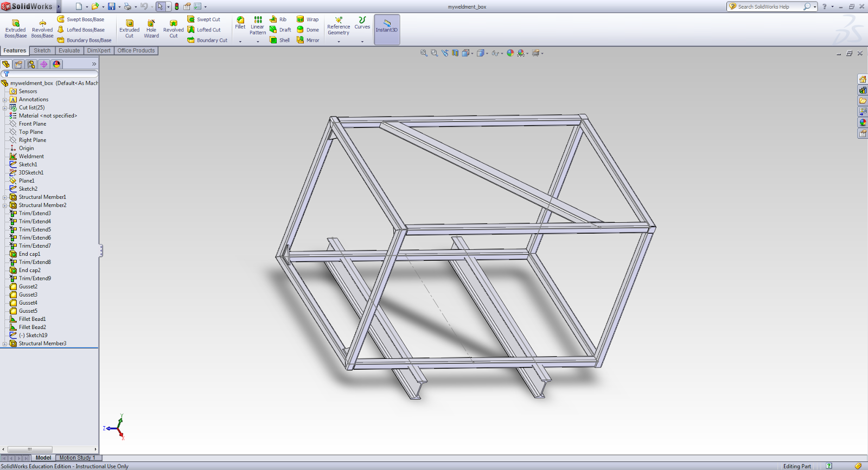Viewport: 868px width, 470px height.
Task: Select the Revolved Cut tool
Action: point(174,28)
